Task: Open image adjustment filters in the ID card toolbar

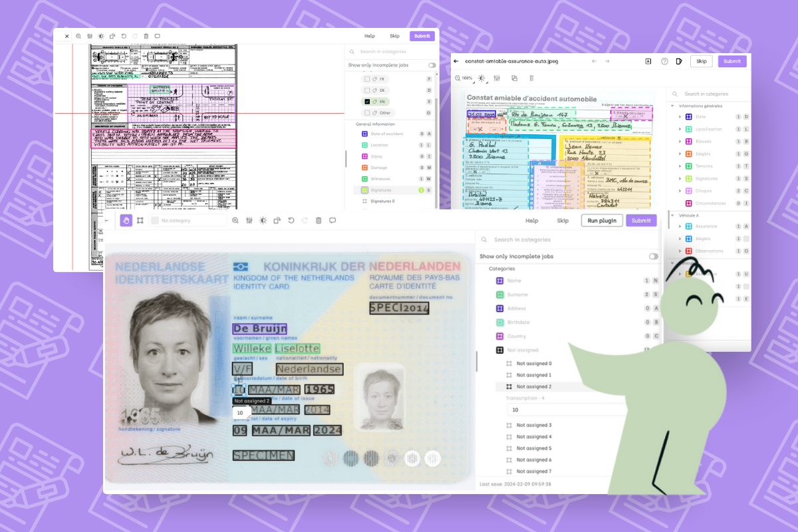Action: 250,220
